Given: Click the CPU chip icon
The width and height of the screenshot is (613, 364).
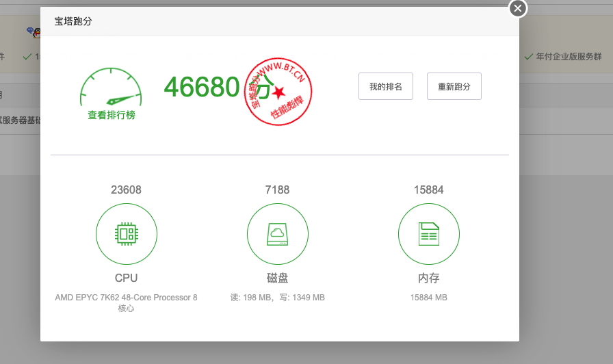Looking at the screenshot, I should (127, 234).
